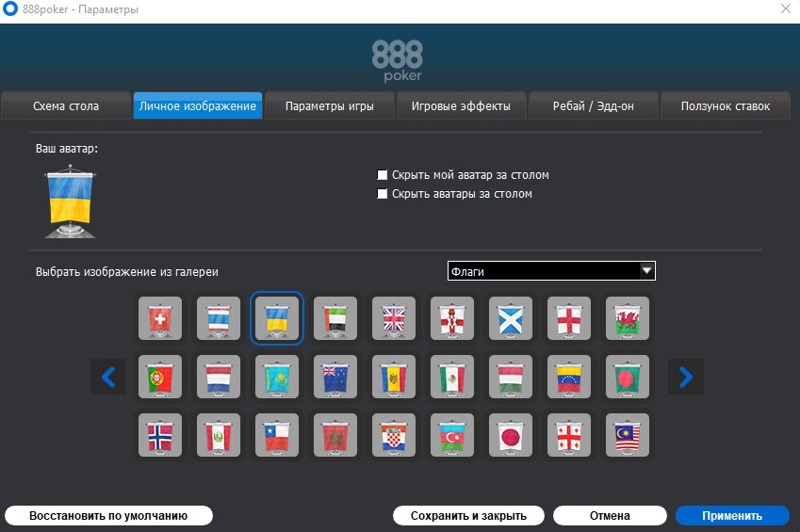Go to next gallery page arrow

(686, 377)
